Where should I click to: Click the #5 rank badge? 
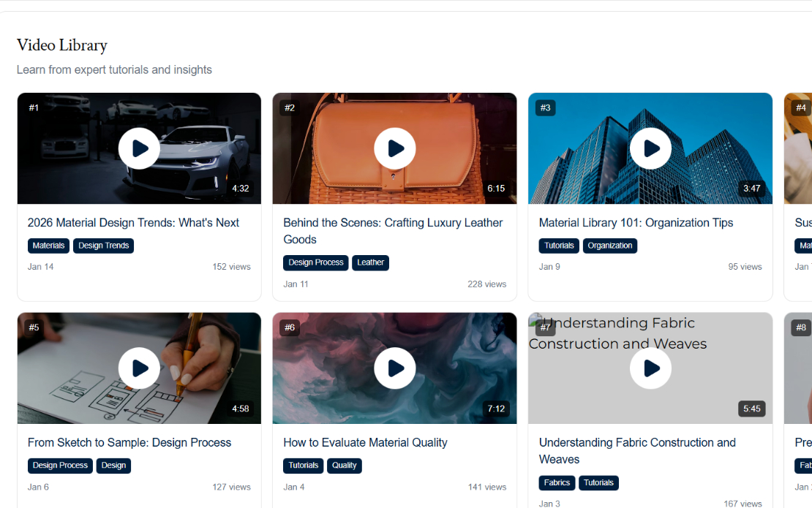[34, 327]
